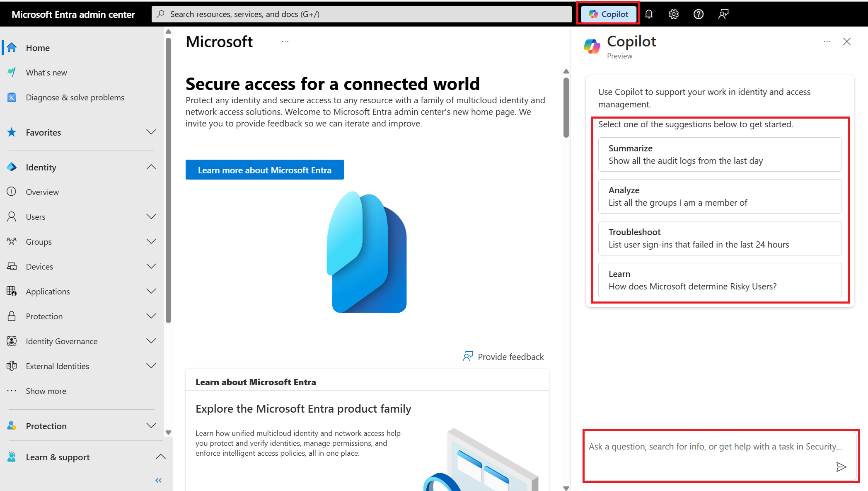Click the Learn more about Microsoft Entra button
Image resolution: width=868 pixels, height=491 pixels.
[265, 170]
